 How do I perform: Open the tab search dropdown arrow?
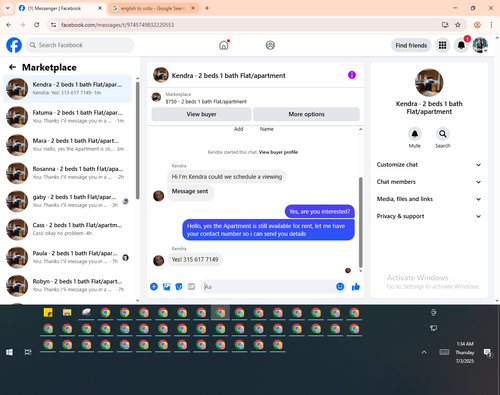click(8, 8)
